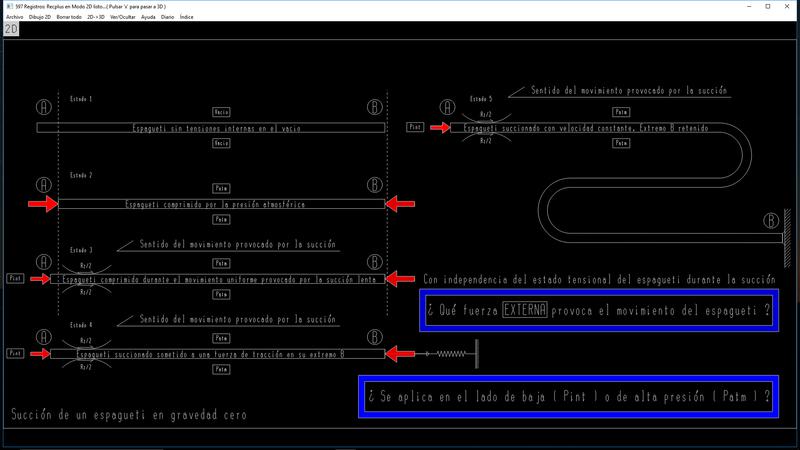Open the Ver/Ocultar menu
The width and height of the screenshot is (800, 450).
click(124, 17)
